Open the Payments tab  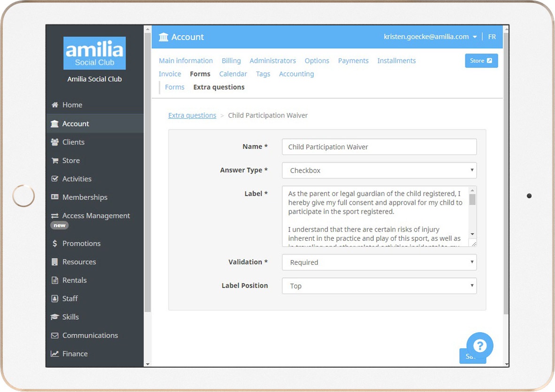[x=353, y=61]
